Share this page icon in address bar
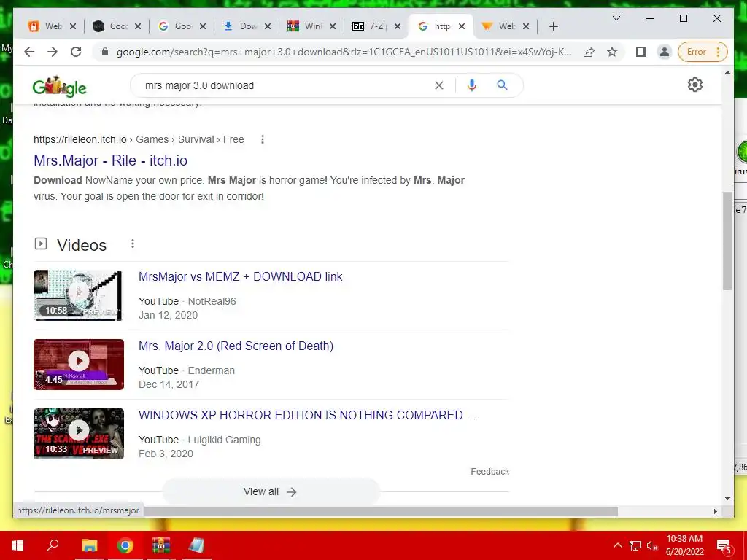 pos(589,52)
